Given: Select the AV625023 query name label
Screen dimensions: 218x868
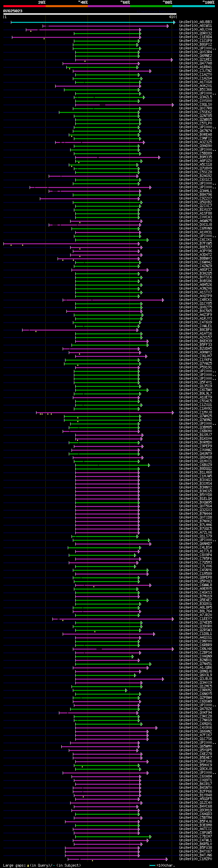Looking at the screenshot, I should [x=13, y=11].
